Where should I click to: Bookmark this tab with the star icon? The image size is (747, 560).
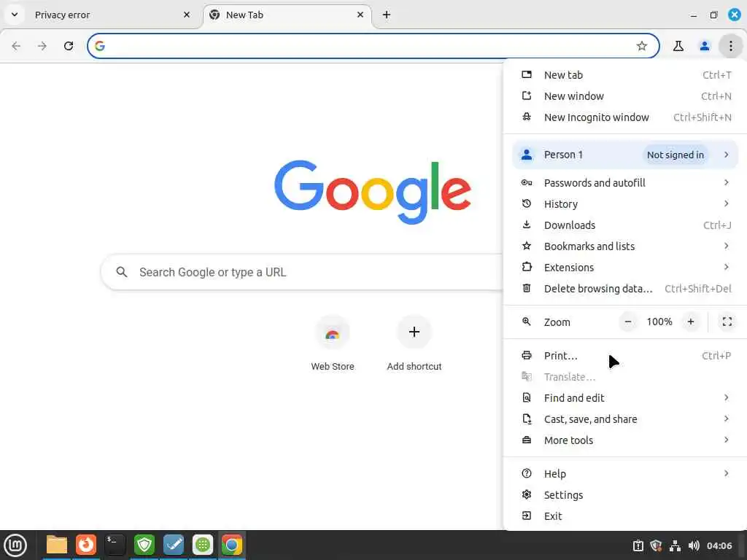coord(642,46)
